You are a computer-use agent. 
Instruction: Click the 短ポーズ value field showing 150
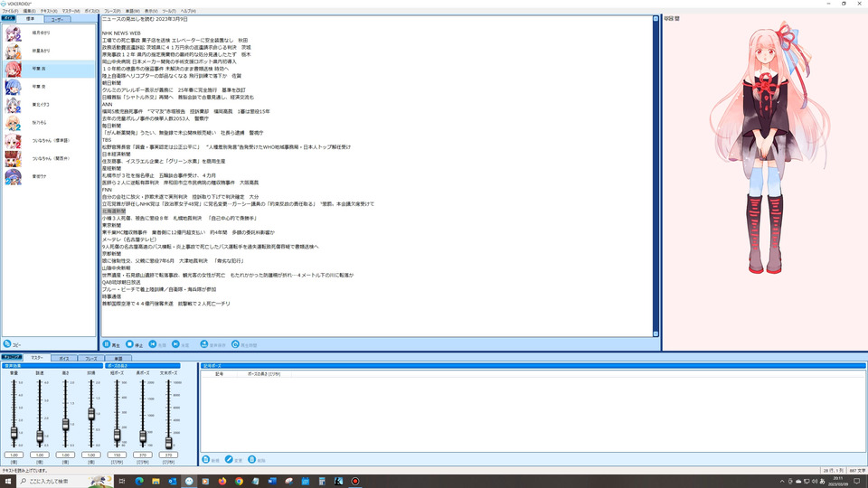point(117,455)
